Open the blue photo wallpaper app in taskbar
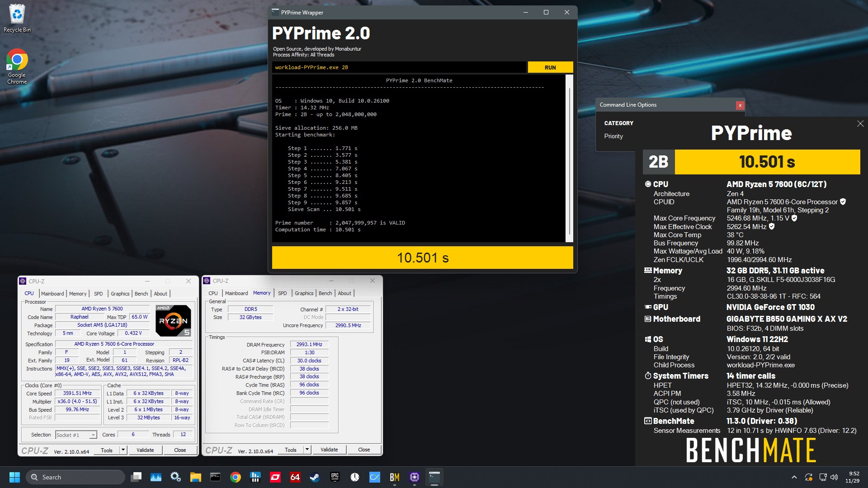Screen dimensions: 868x488 pyautogui.click(x=156, y=477)
